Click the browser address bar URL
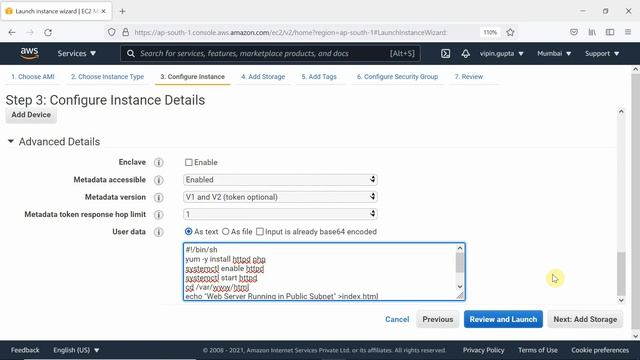Screen dimensions: 640x360 click(x=291, y=32)
